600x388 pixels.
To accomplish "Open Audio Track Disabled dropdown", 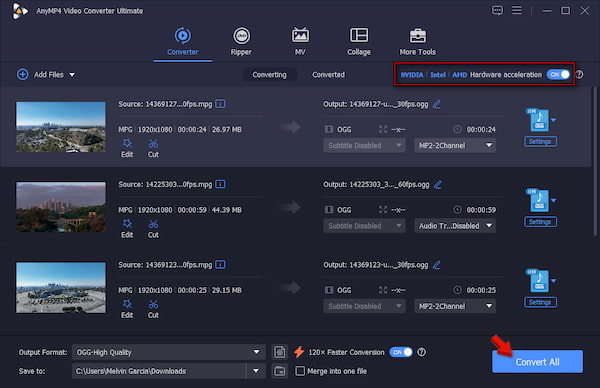I will point(455,226).
